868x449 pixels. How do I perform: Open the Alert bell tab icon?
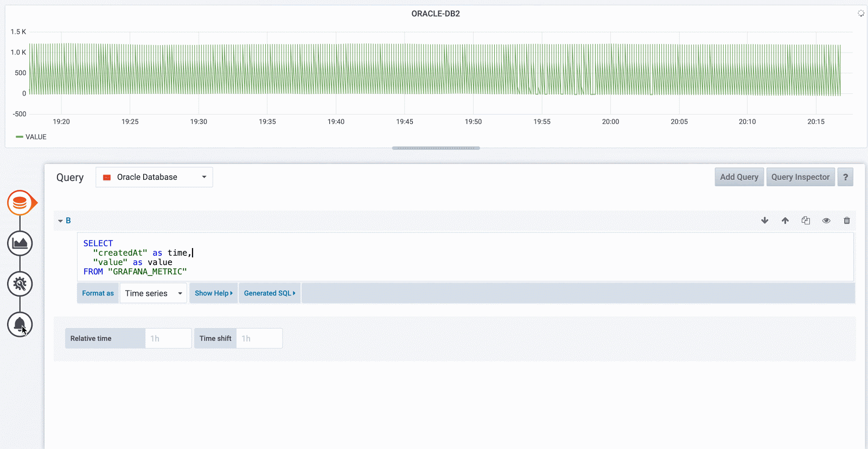(x=20, y=325)
